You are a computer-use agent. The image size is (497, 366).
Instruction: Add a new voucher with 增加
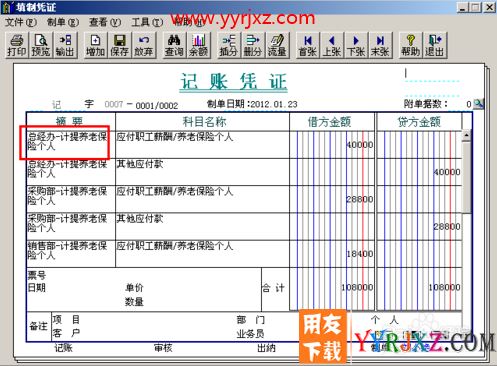96,45
